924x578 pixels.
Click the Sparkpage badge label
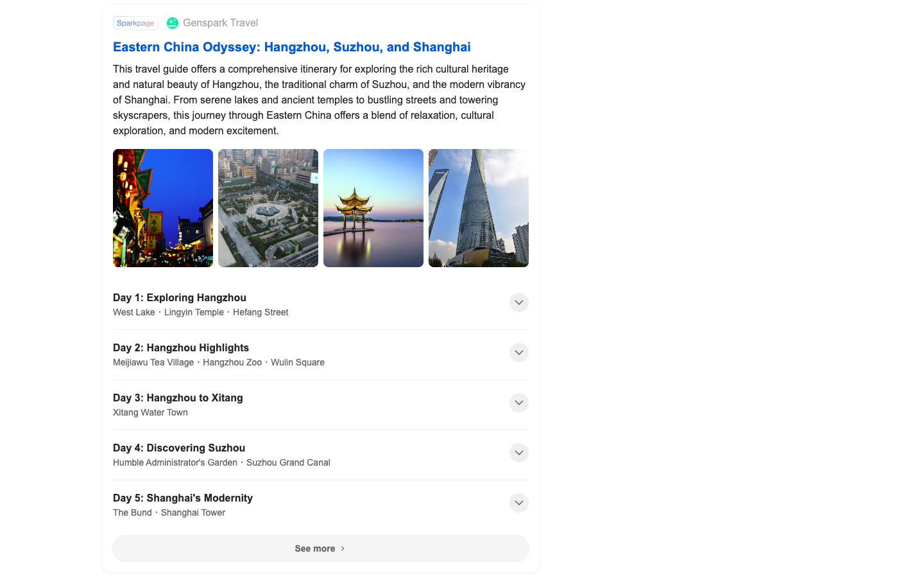[x=135, y=23]
